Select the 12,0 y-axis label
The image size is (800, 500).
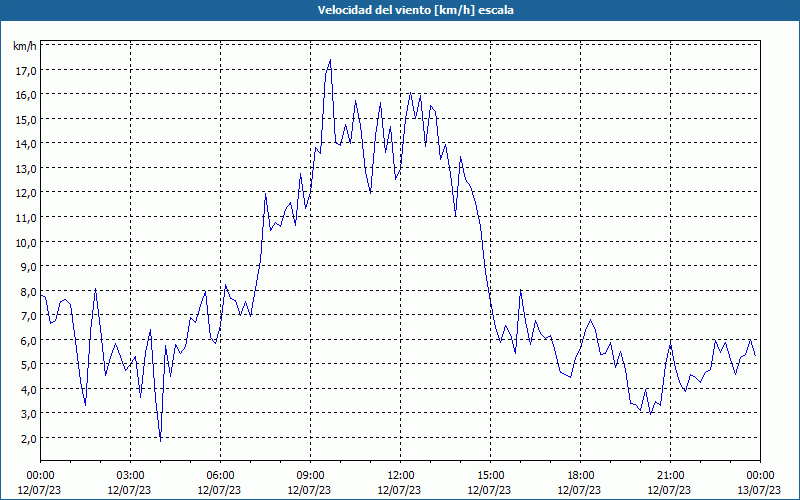tap(26, 193)
